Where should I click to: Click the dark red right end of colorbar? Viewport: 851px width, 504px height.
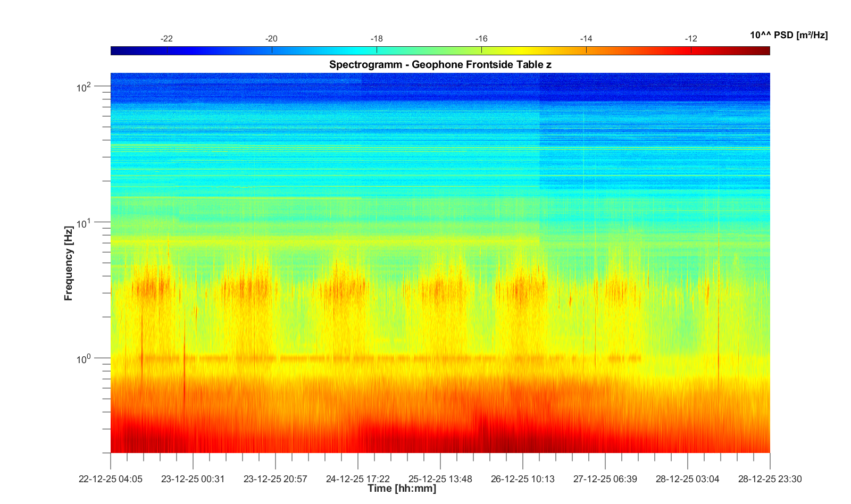click(x=765, y=51)
